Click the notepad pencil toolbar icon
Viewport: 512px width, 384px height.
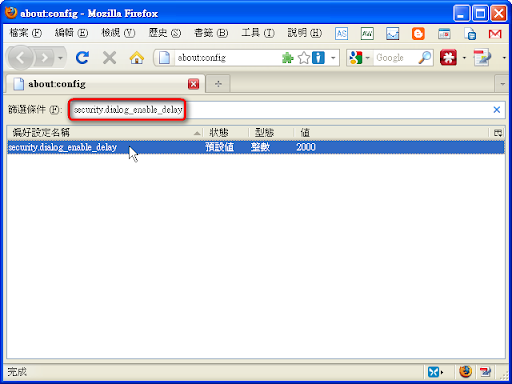tap(482, 58)
